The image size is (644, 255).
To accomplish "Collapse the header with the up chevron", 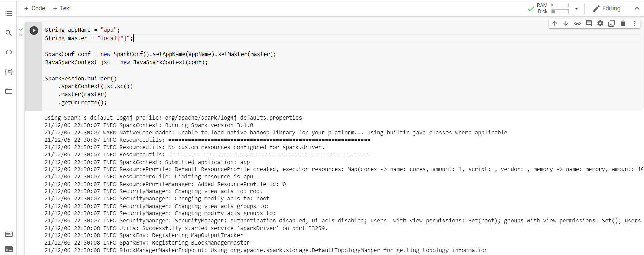I will pyautogui.click(x=637, y=8).
